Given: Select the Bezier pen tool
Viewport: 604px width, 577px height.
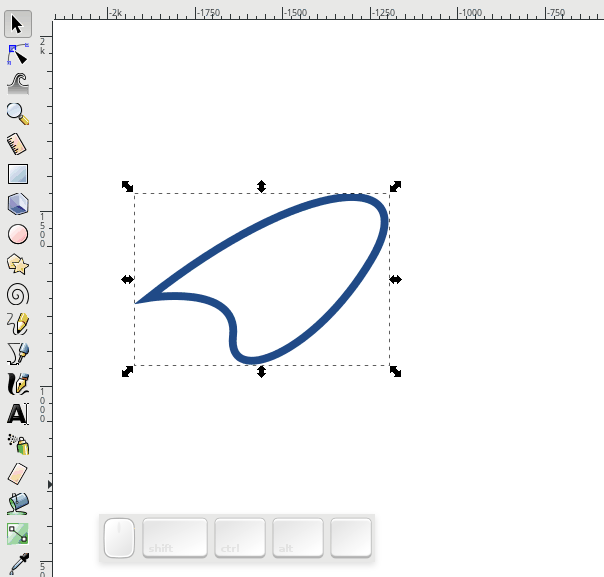Looking at the screenshot, I should coord(18,354).
